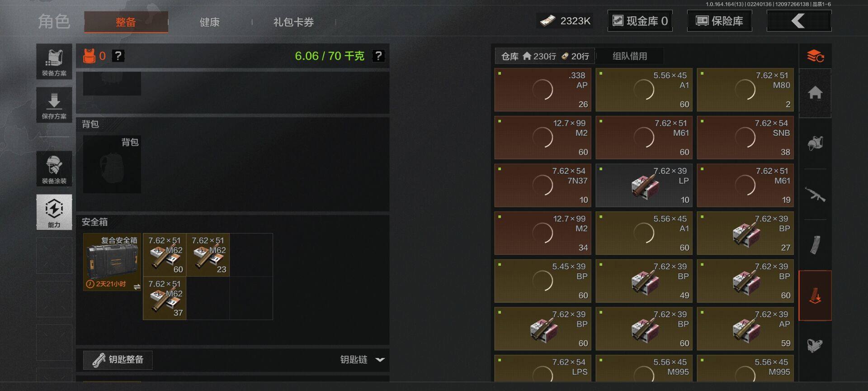868x391 pixels.
Task: Switch to the 组队借用 tab
Action: (x=630, y=56)
